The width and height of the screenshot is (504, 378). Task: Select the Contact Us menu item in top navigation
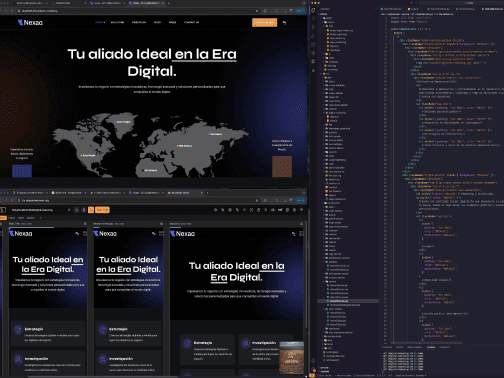(191, 23)
